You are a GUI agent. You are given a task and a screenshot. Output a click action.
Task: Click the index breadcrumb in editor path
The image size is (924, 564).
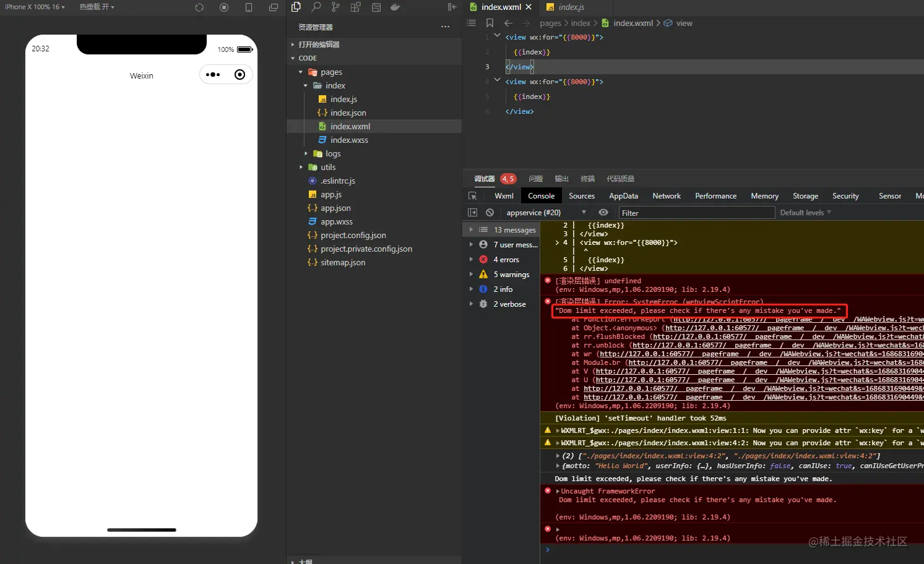click(581, 23)
